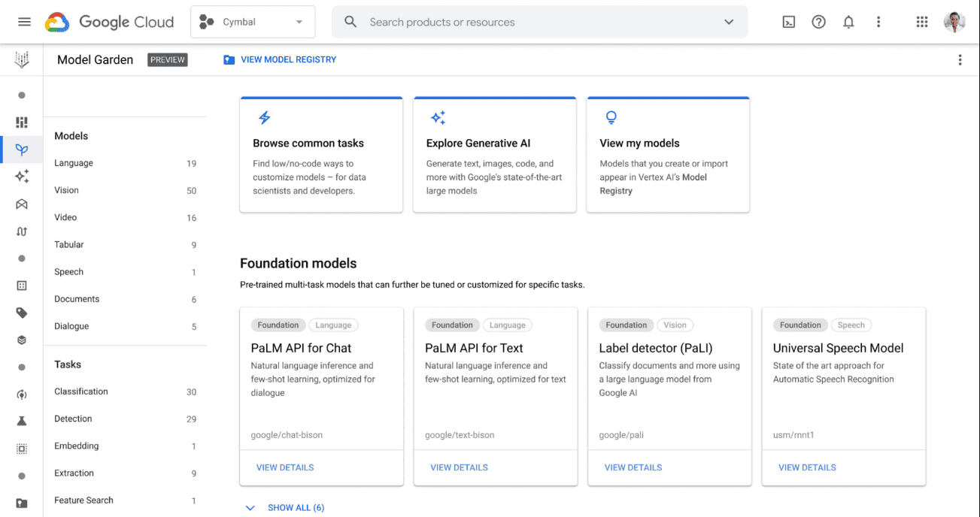
Task: Click the sparkles icon on Explore Generative AI
Action: pyautogui.click(x=438, y=118)
